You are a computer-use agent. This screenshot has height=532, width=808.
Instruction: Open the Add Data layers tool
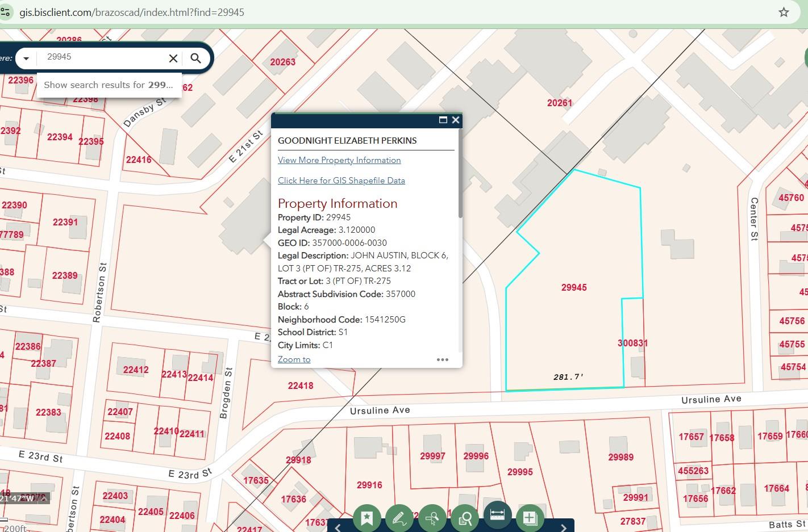point(530,518)
